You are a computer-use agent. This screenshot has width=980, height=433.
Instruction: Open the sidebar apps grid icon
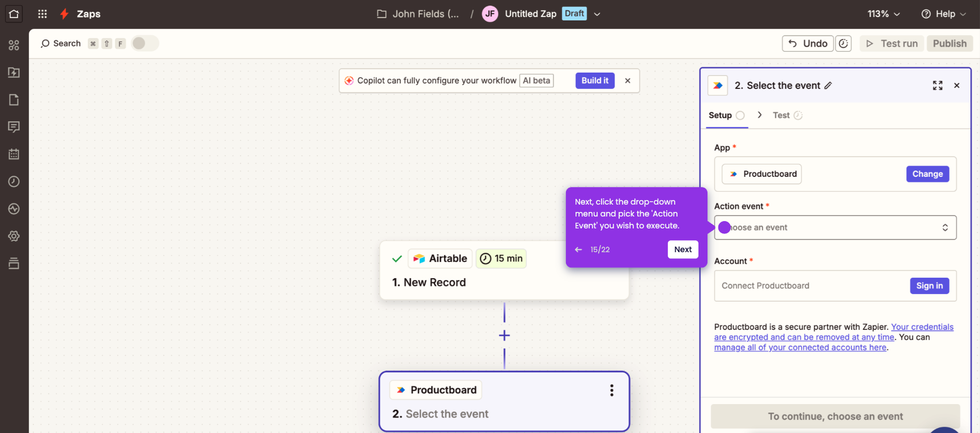coord(14,45)
